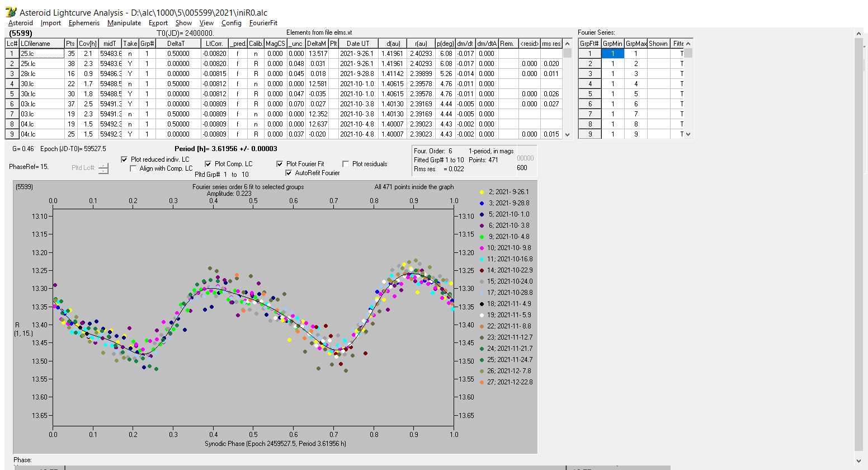868x470 pixels.
Task: Click the application icon in title bar
Action: pyautogui.click(x=11, y=12)
